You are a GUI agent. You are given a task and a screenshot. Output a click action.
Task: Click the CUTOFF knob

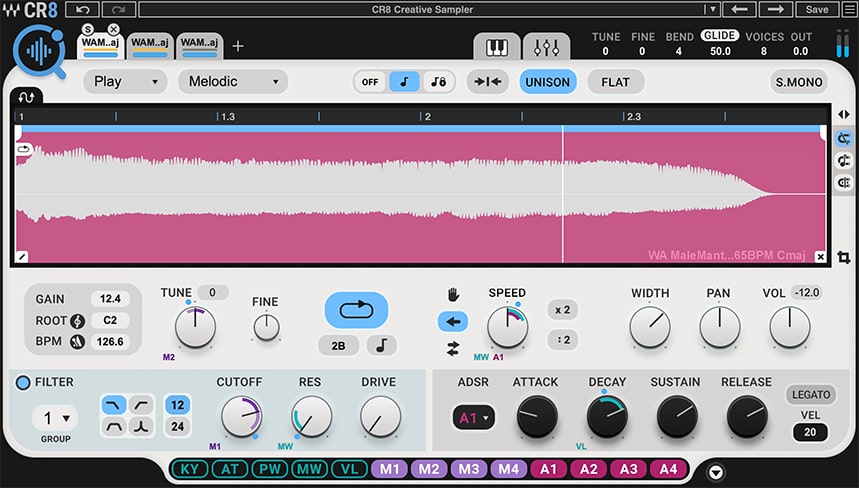coord(241,416)
